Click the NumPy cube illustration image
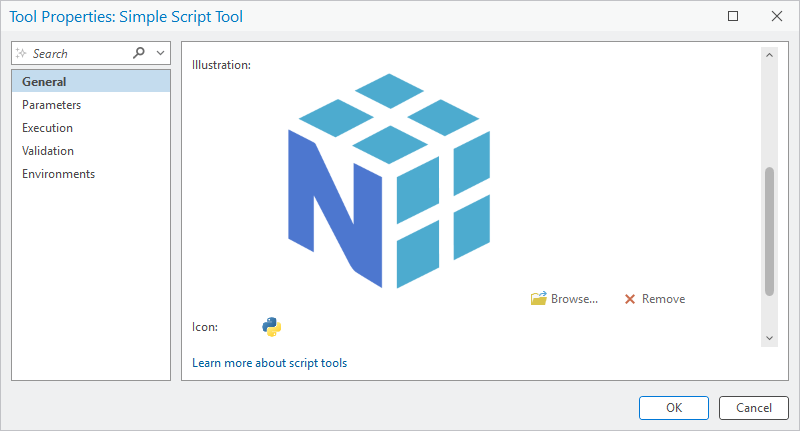Image resolution: width=800 pixels, height=431 pixels. click(389, 181)
